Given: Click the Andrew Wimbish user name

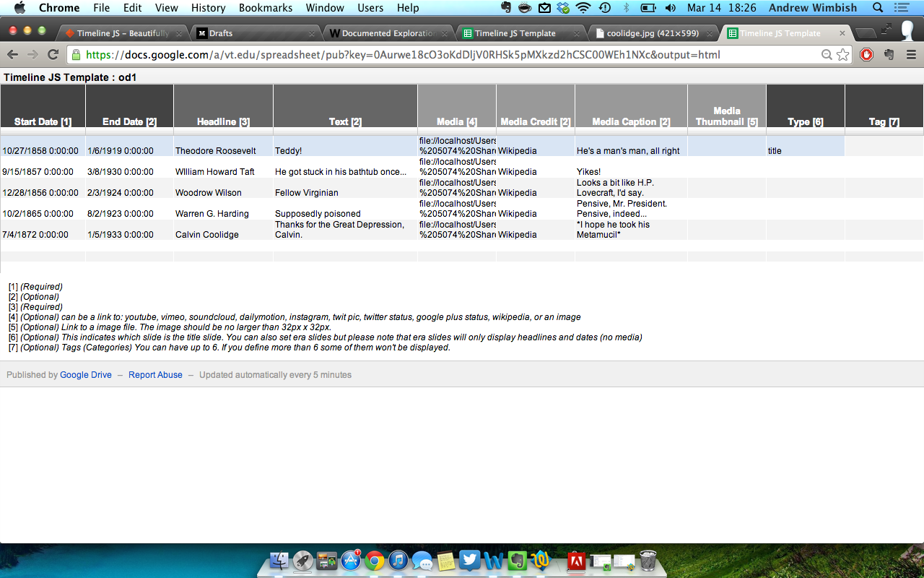Looking at the screenshot, I should pos(813,8).
